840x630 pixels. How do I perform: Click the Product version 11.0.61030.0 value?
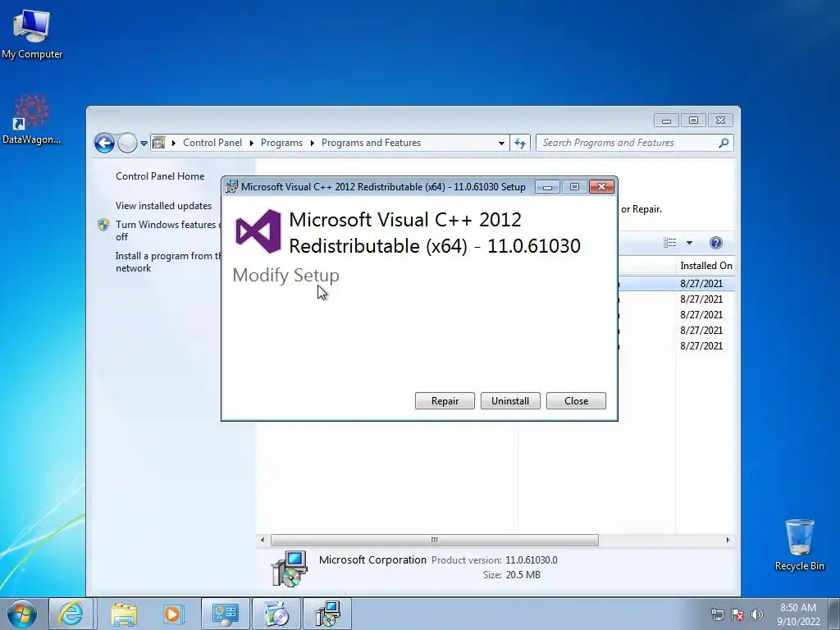pos(531,559)
